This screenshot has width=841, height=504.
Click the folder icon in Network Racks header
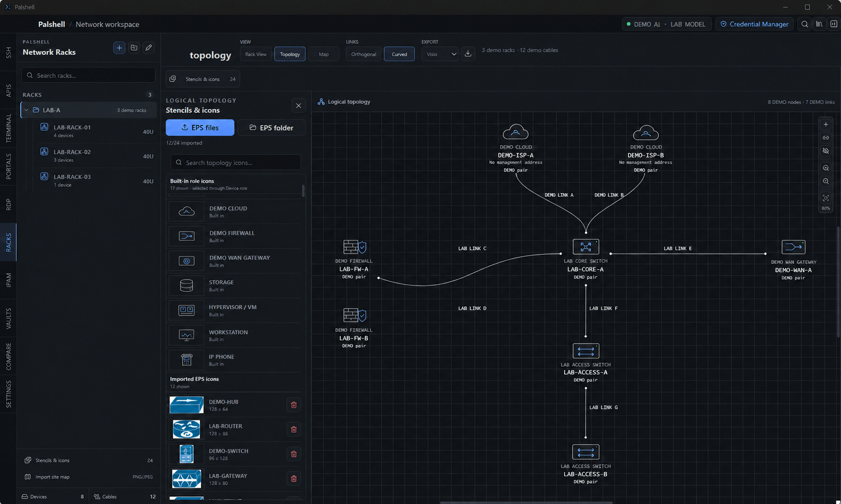pos(134,48)
